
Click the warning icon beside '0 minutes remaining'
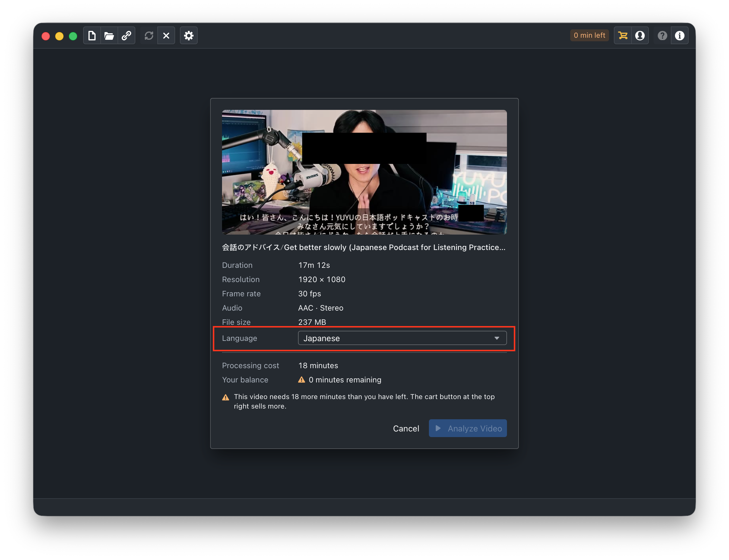point(302,380)
